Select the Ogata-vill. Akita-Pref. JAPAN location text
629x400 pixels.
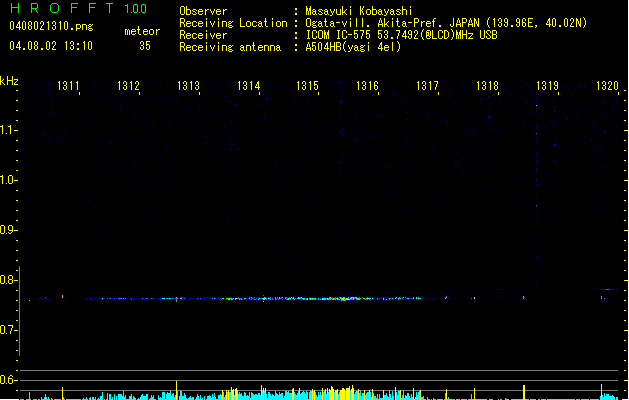tap(446, 23)
